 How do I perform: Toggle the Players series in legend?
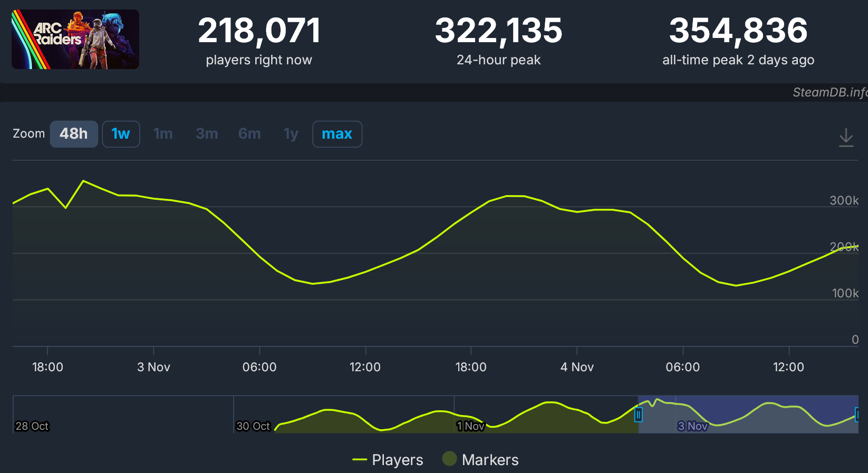tap(388, 460)
